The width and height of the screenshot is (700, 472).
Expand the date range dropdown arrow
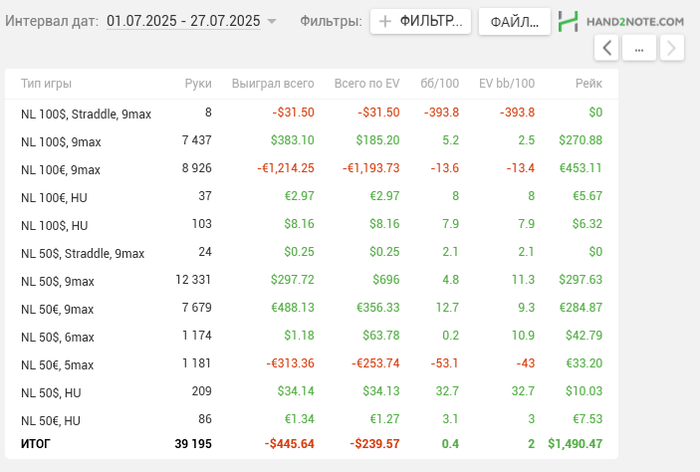[x=272, y=21]
